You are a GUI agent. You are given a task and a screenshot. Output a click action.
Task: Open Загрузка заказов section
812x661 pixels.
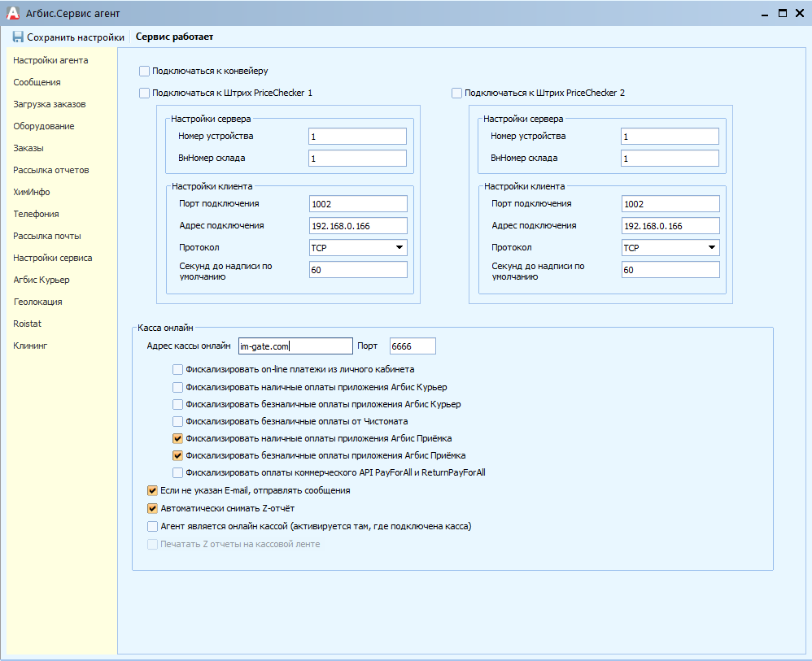[x=50, y=104]
